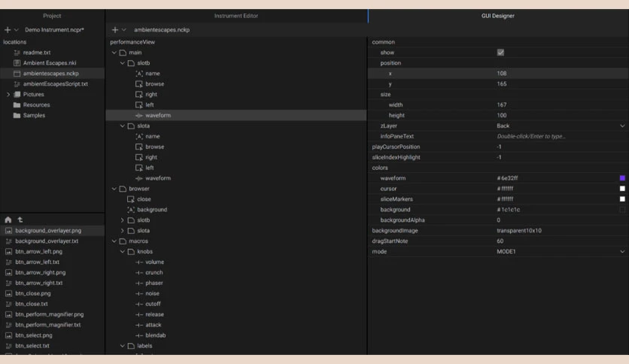Click the background color swatch
This screenshot has width=629, height=364.
tap(622, 209)
